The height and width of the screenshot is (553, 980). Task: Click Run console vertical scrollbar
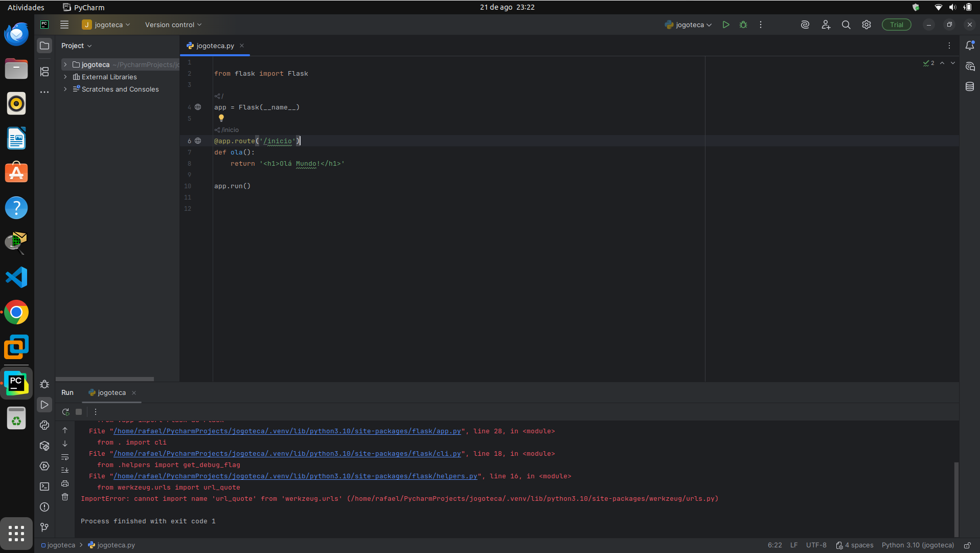pos(956,499)
